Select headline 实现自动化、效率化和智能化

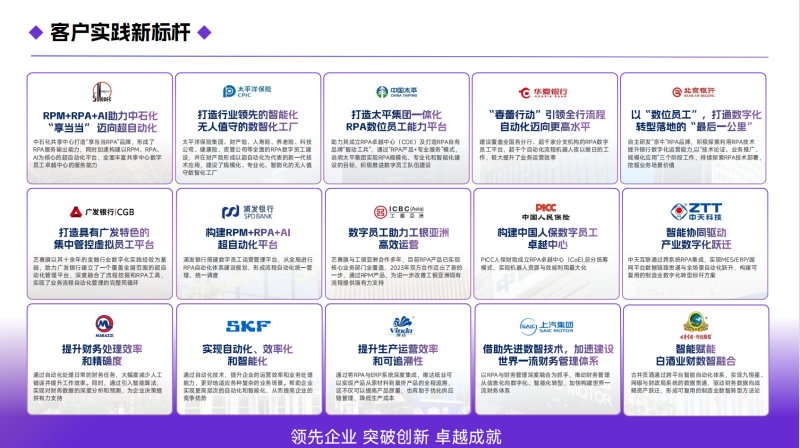pyautogui.click(x=247, y=355)
